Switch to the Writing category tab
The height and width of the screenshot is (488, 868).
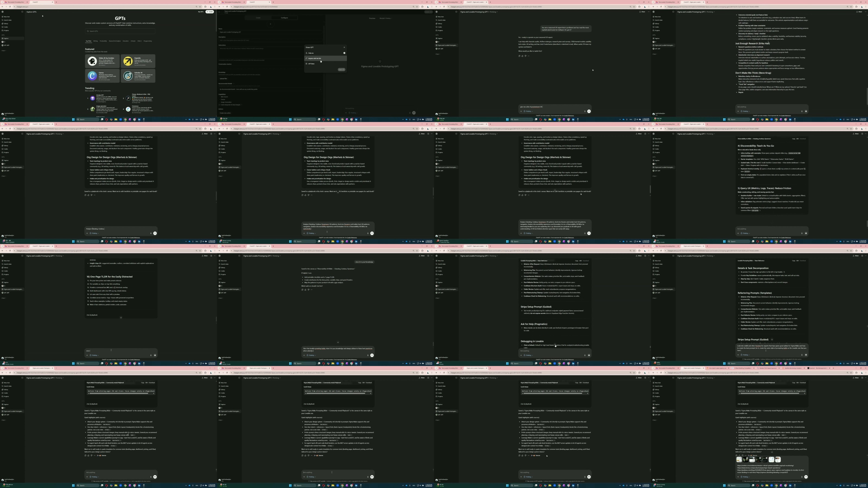[x=95, y=41]
